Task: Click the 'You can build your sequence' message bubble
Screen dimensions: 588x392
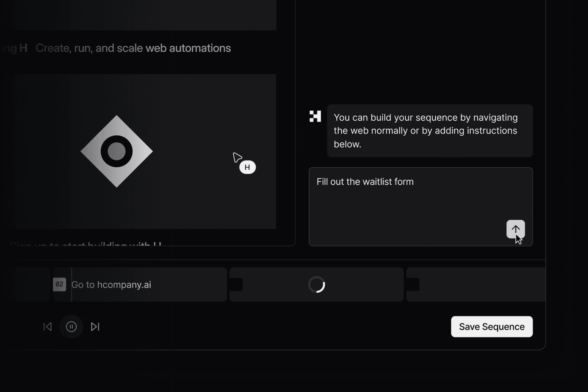Action: (430, 131)
